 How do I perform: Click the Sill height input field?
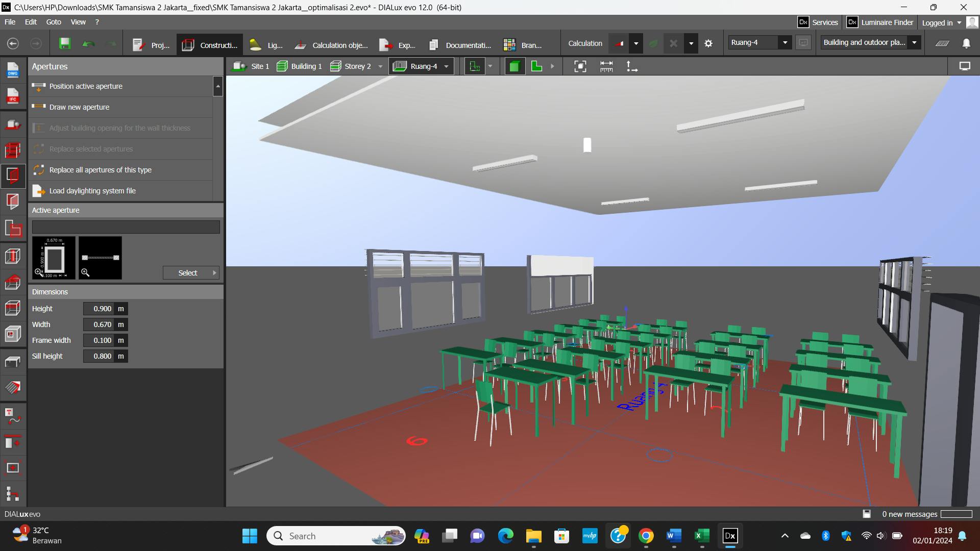(x=100, y=356)
